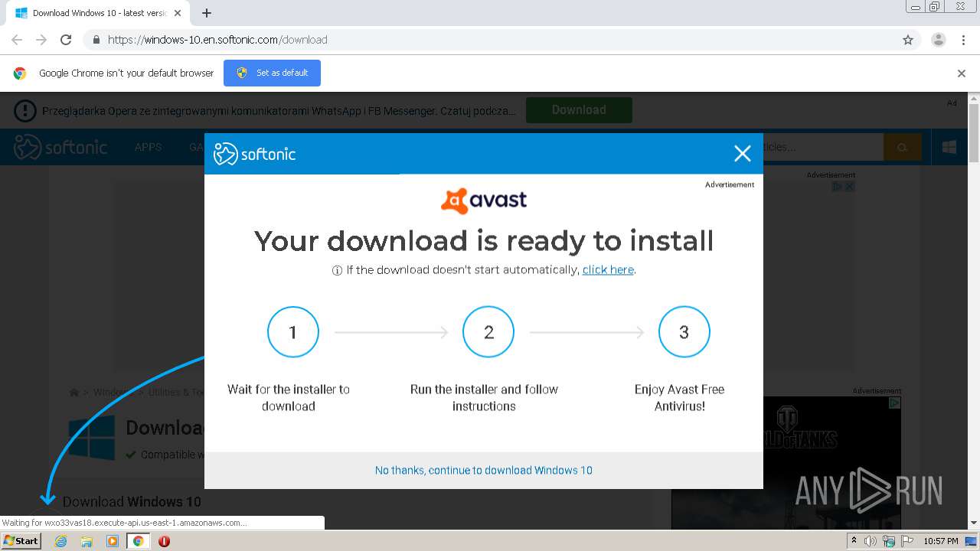Click the Softonic logo in popup header

click(x=254, y=154)
